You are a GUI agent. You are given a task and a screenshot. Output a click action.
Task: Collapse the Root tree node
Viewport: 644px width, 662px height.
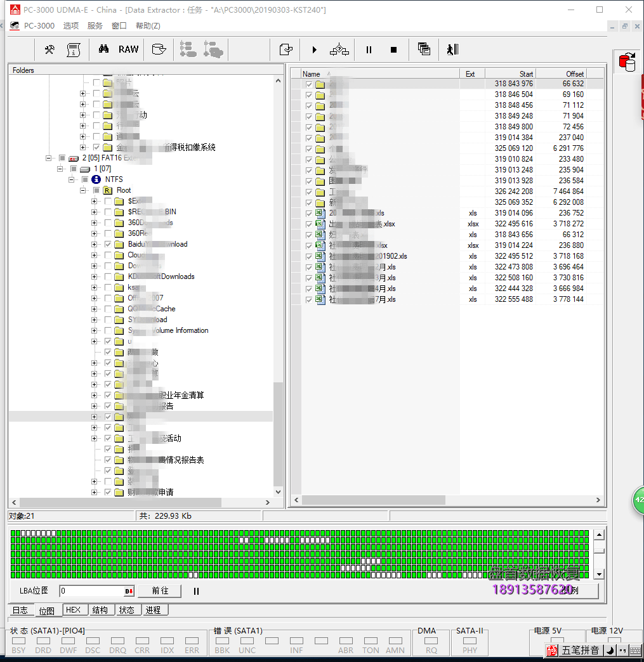tap(83, 190)
